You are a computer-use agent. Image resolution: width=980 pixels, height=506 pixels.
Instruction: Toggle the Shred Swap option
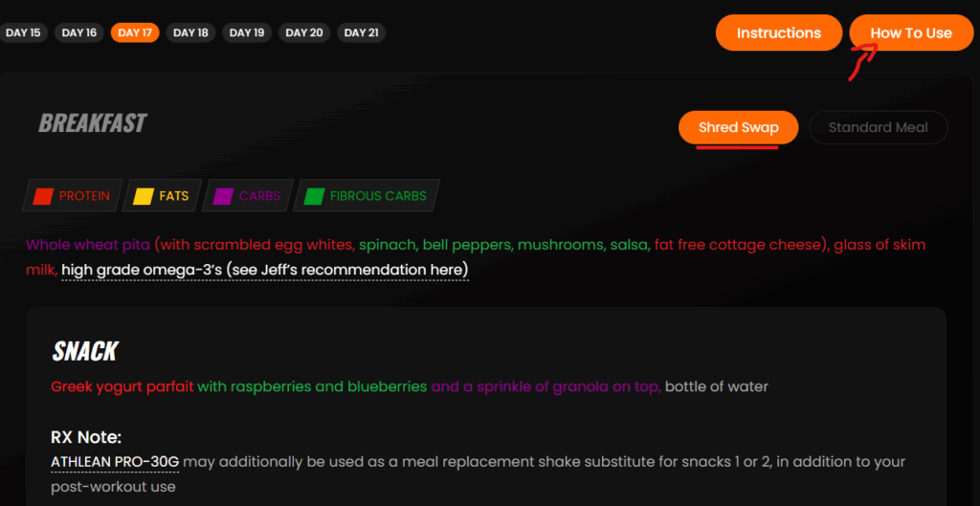pyautogui.click(x=739, y=127)
